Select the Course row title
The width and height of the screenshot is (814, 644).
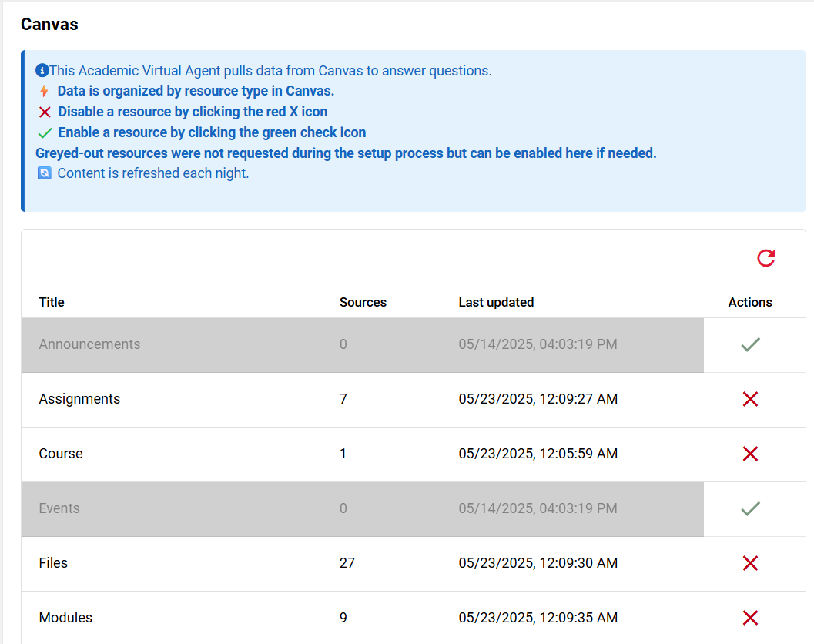pyautogui.click(x=61, y=454)
